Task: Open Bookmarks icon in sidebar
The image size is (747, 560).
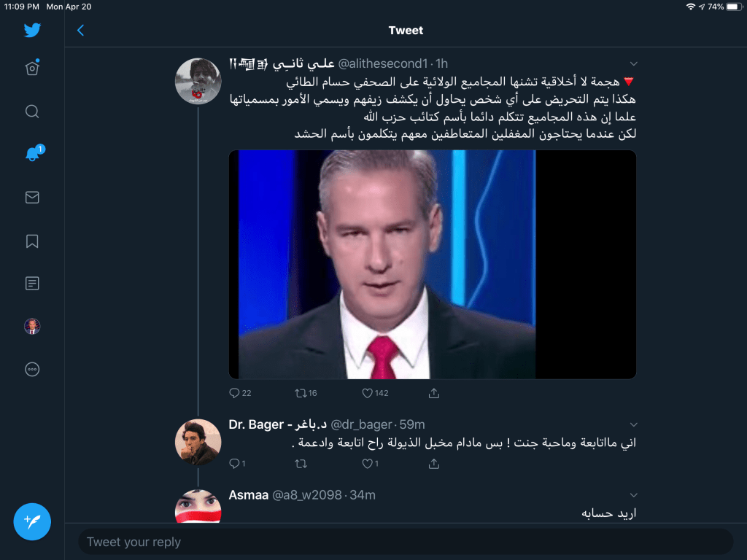Action: [32, 241]
